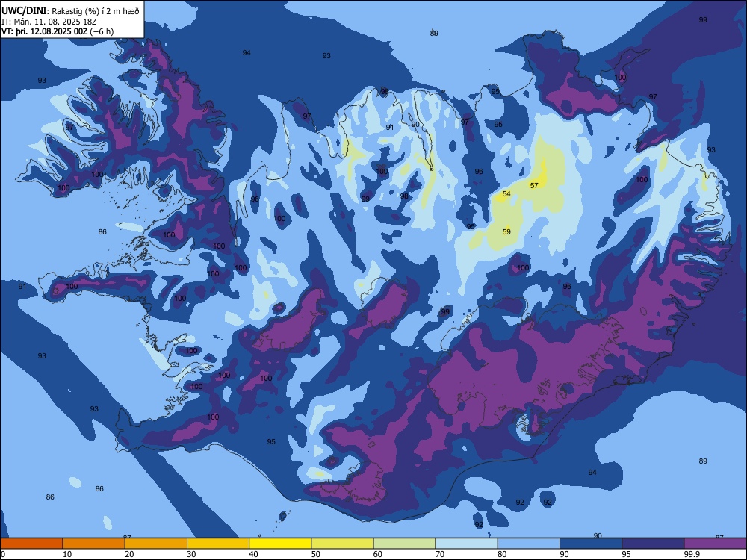747x560 pixels.
Task: Select the orange 10–20 legend swatch
Action: (94, 544)
